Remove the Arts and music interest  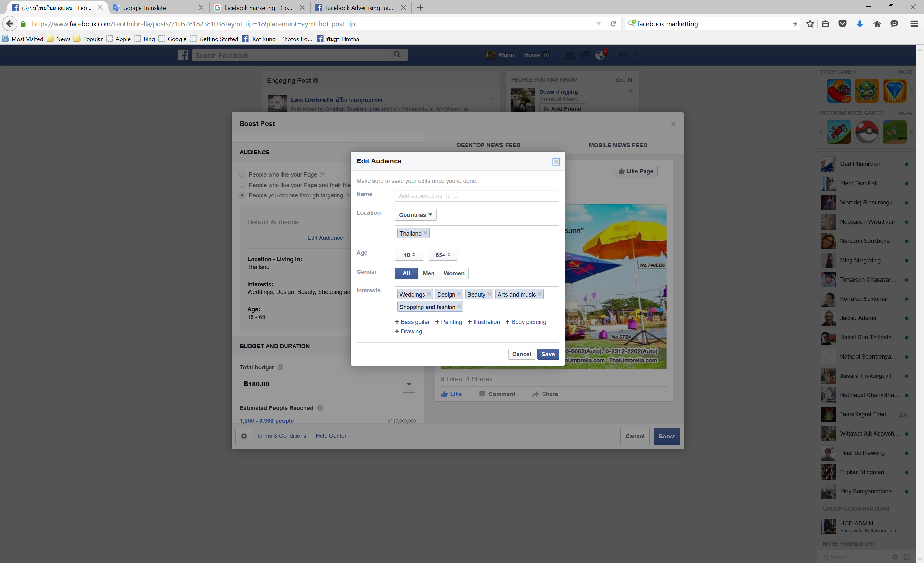point(539,294)
